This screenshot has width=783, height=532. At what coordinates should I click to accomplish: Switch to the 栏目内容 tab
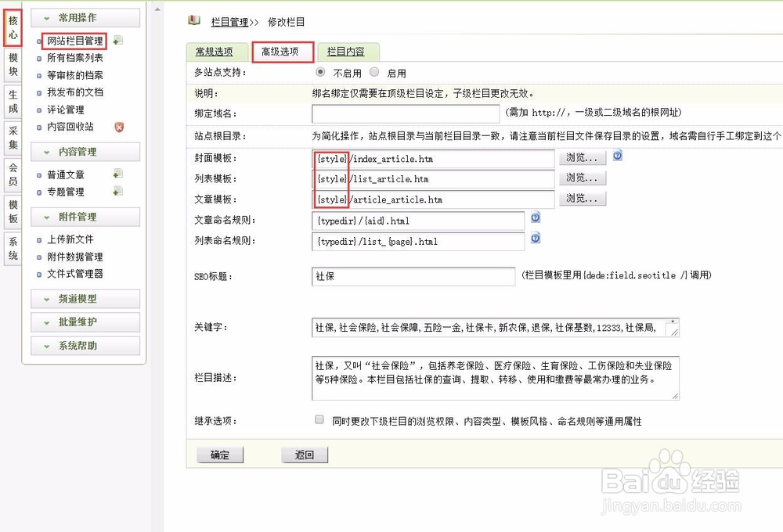(x=347, y=51)
